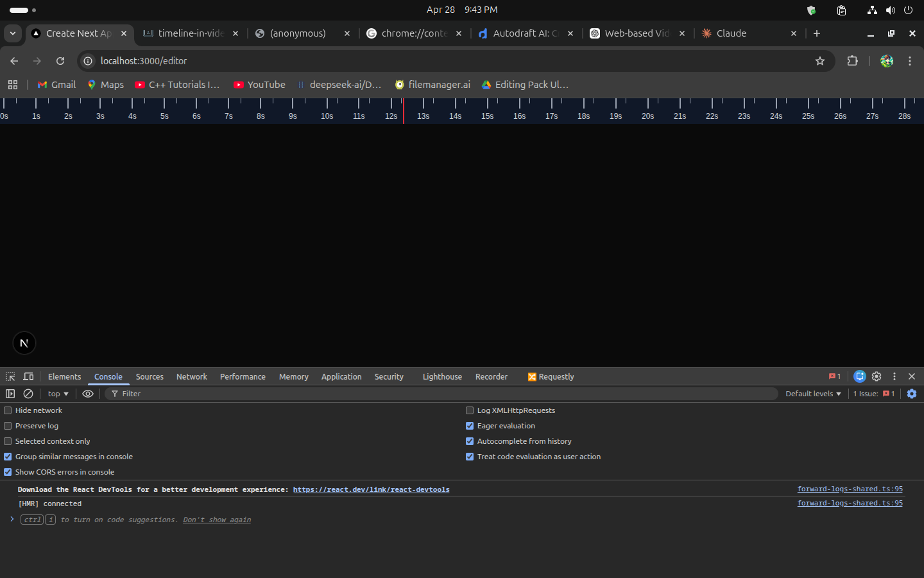The image size is (924, 578).
Task: Open forward-logs-shared.ts:95 source link for the HMR connected message
Action: coord(850,504)
